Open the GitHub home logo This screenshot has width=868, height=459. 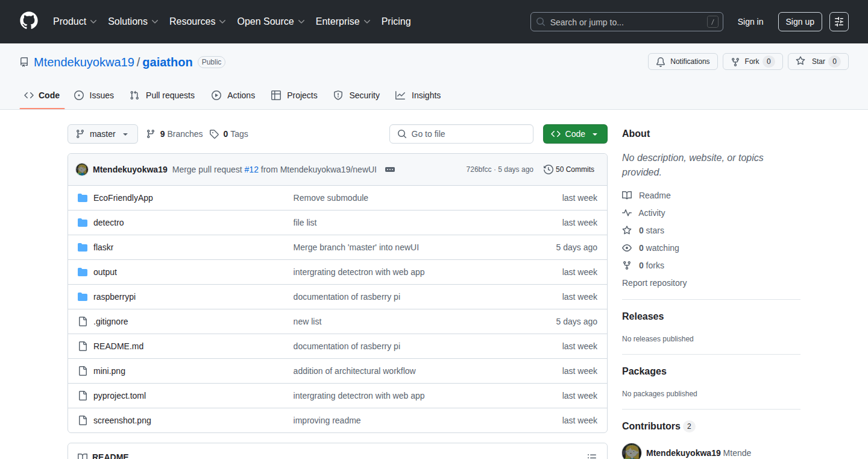29,21
